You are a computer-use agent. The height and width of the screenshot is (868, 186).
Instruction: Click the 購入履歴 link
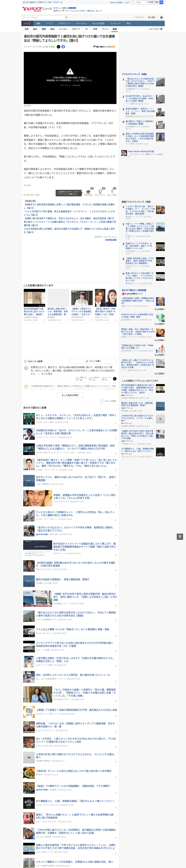point(152,18)
